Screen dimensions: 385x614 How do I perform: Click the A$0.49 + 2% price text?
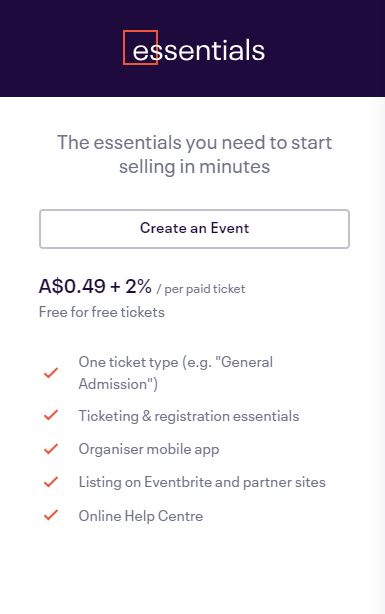pyautogui.click(x=95, y=286)
